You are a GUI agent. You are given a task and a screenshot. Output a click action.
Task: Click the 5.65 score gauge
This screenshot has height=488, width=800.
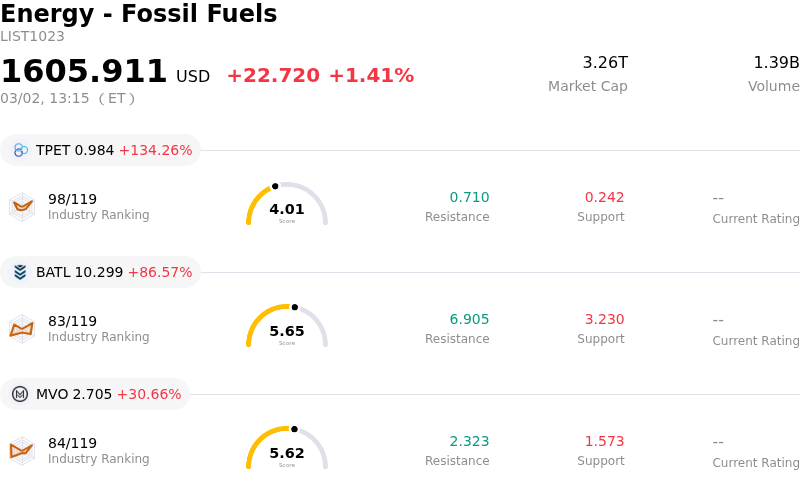pos(287,327)
